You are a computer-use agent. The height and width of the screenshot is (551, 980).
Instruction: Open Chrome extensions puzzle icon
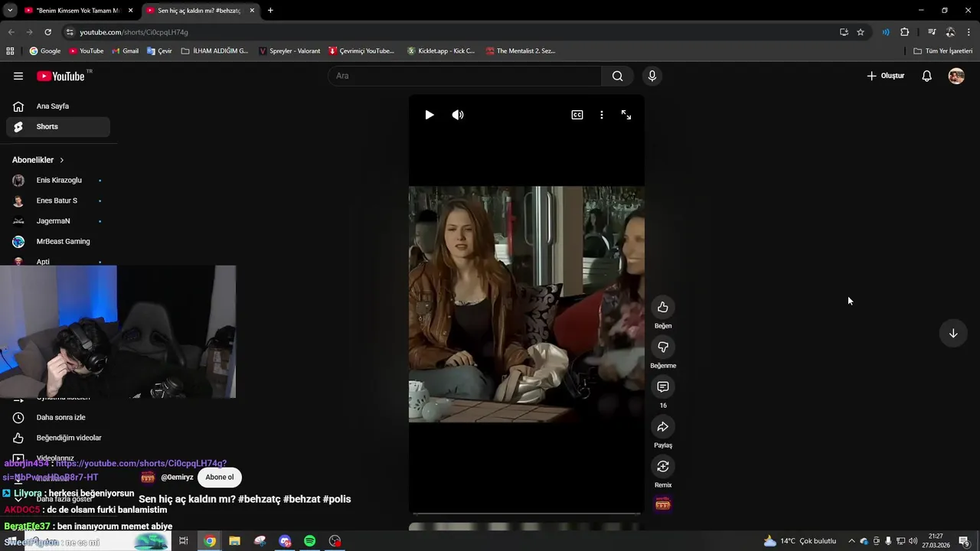[905, 32]
